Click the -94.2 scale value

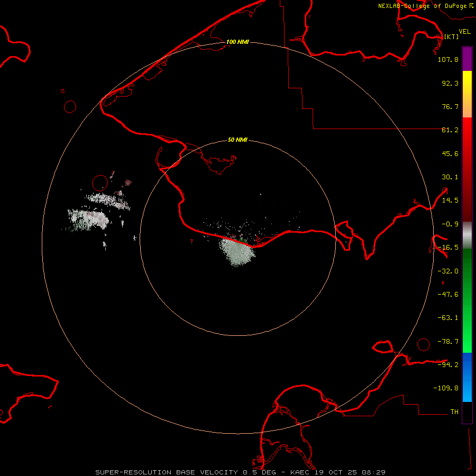pos(448,364)
